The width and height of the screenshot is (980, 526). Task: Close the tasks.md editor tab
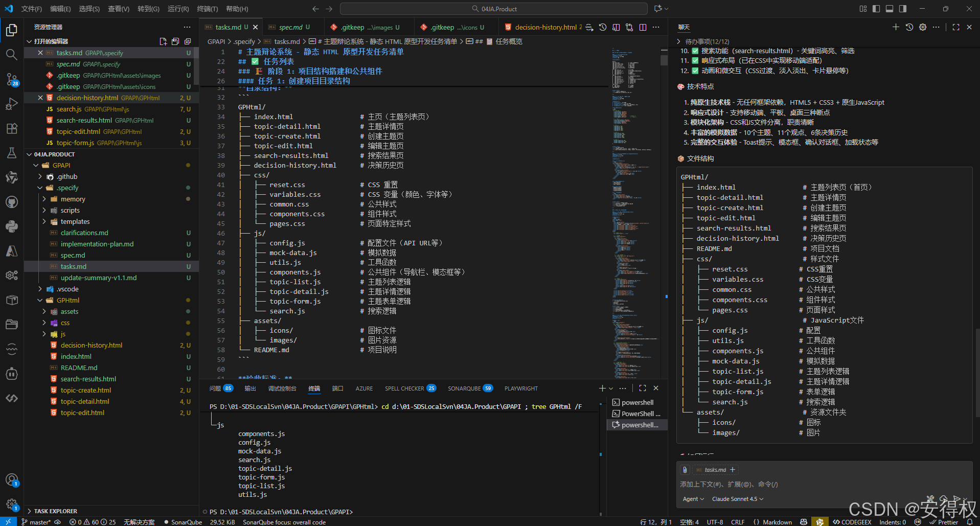256,27
